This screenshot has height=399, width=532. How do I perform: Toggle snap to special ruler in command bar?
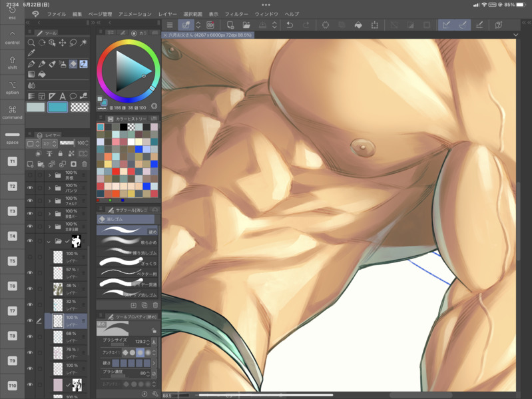pyautogui.click(x=463, y=25)
